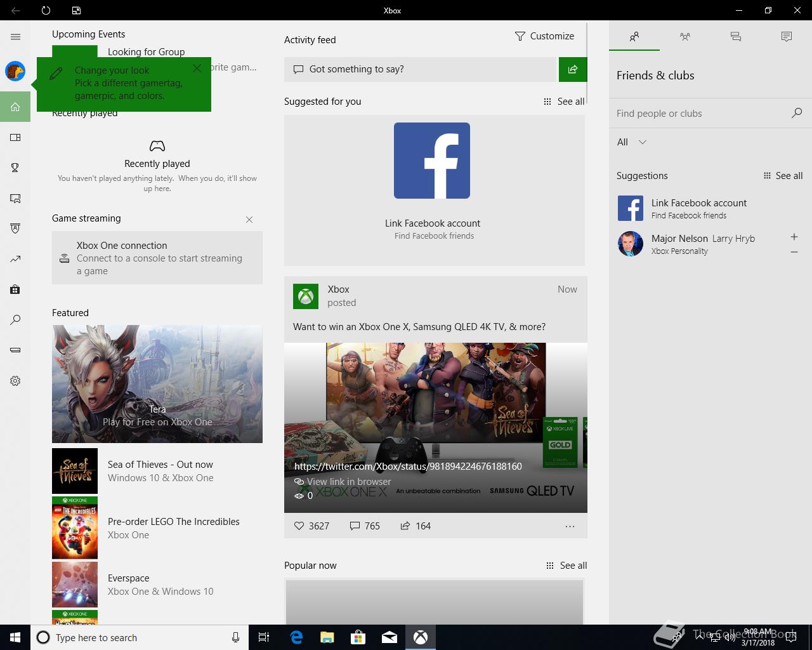
Task: Open Clubs shield icon in sidebar
Action: pyautogui.click(x=15, y=229)
